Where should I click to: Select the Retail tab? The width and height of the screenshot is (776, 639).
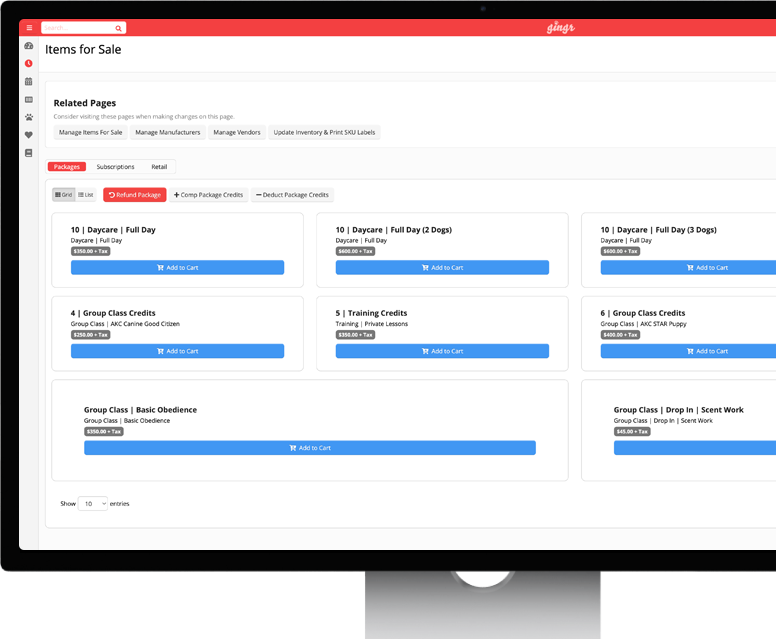(x=159, y=167)
